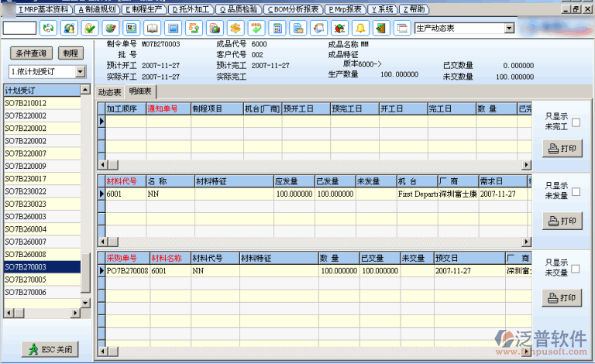The image size is (595, 364).
Task: Click the green refresh arrows toolbar icon
Action: [x=49, y=29]
